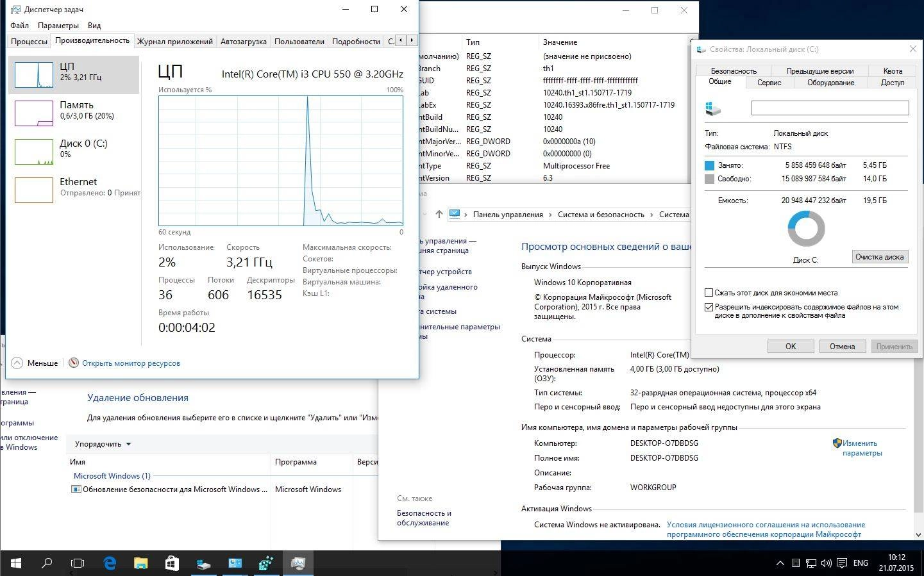The width and height of the screenshot is (924, 576).
Task: Open the Файл menu in Task Manager
Action: [x=19, y=26]
